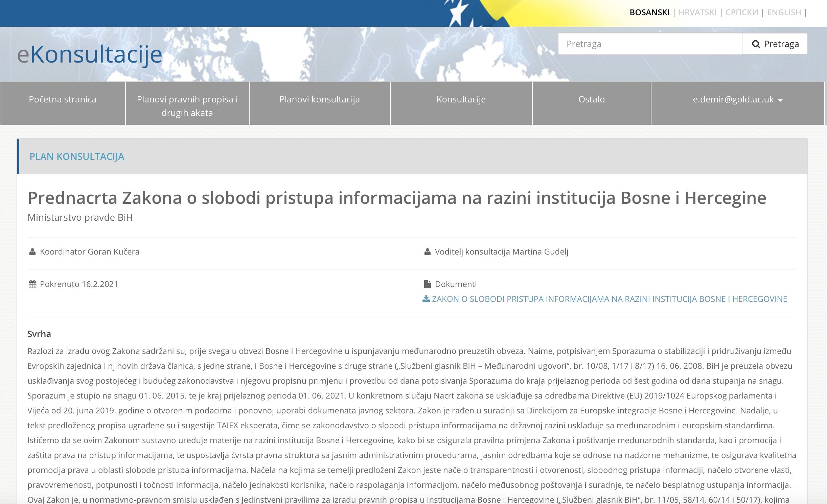The width and height of the screenshot is (827, 504).
Task: Open the Ostalo navigation menu
Action: click(592, 99)
